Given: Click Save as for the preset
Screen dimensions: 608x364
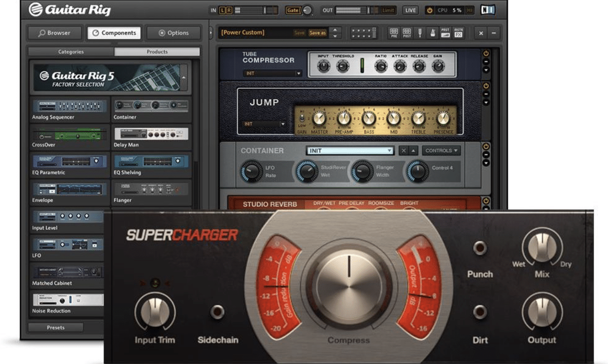Looking at the screenshot, I should 317,33.
